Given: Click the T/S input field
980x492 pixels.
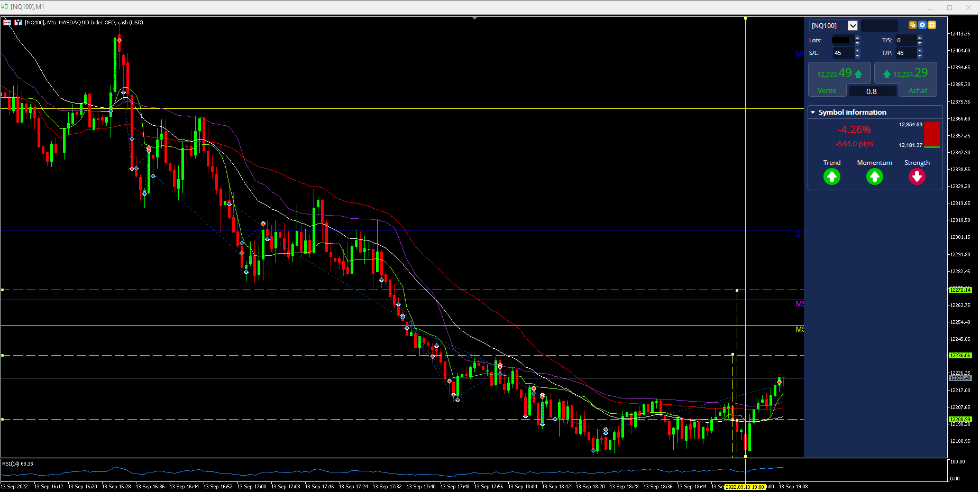Looking at the screenshot, I should pyautogui.click(x=905, y=40).
